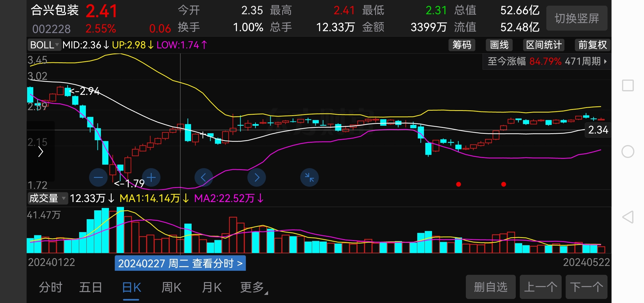Toggle the 筹码 chip distribution view
The height and width of the screenshot is (303, 644).
[x=462, y=45]
